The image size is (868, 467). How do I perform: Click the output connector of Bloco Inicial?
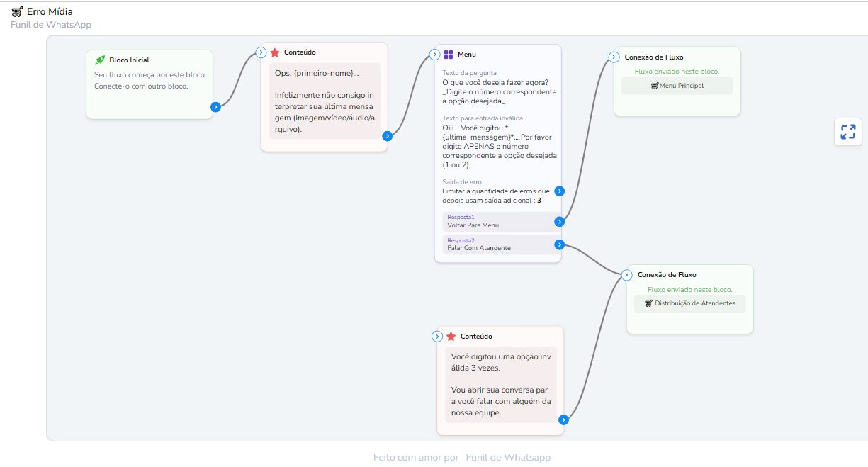[215, 107]
